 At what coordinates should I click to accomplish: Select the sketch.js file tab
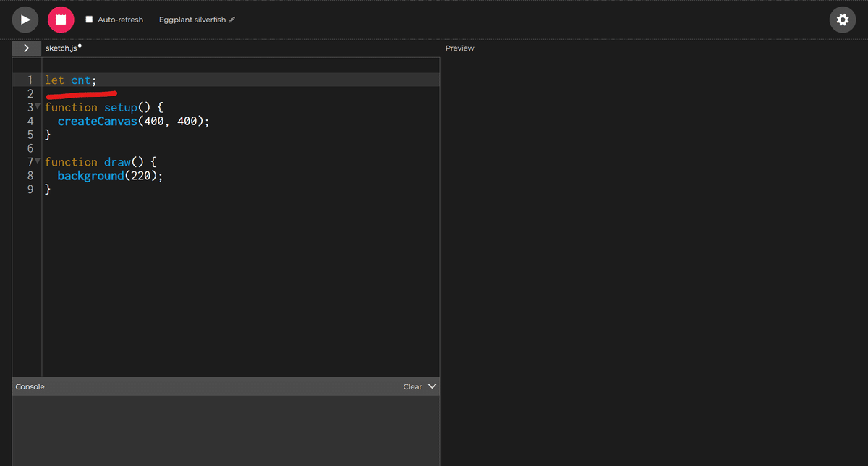coord(61,48)
